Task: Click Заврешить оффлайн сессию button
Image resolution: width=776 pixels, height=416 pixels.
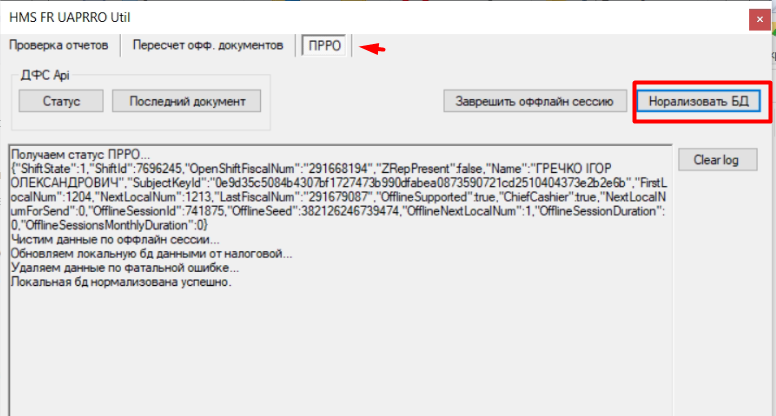Action: pyautogui.click(x=536, y=101)
